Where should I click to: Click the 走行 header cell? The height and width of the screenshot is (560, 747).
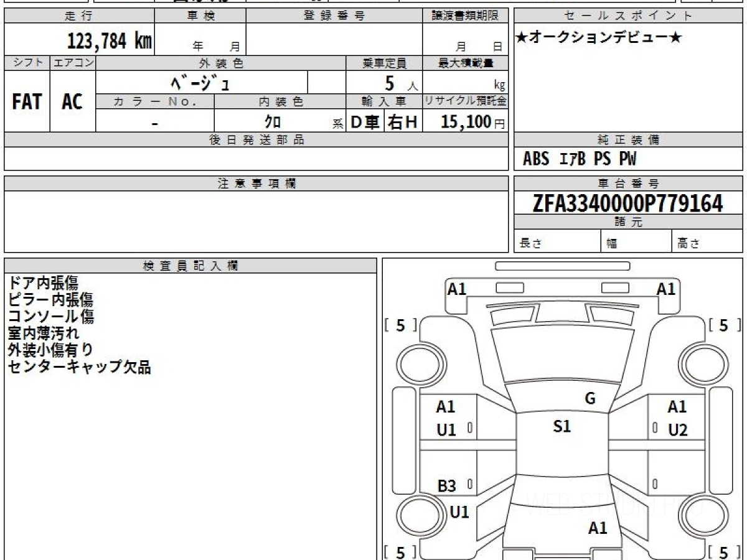(x=79, y=16)
